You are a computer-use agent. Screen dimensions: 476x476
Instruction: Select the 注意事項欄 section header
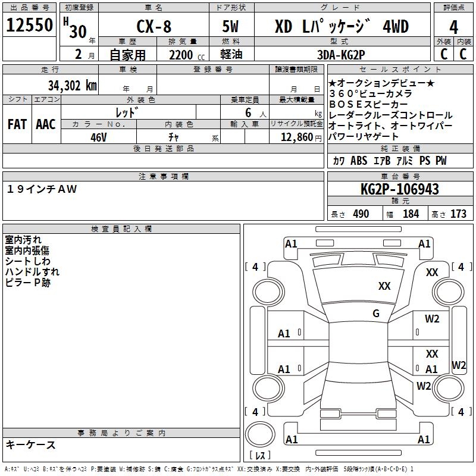(x=164, y=176)
